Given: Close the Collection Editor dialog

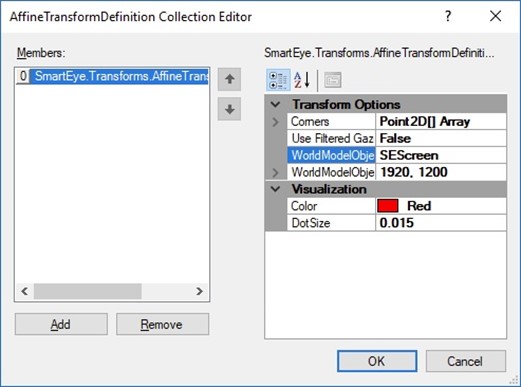Looking at the screenshot, I should pyautogui.click(x=495, y=16).
